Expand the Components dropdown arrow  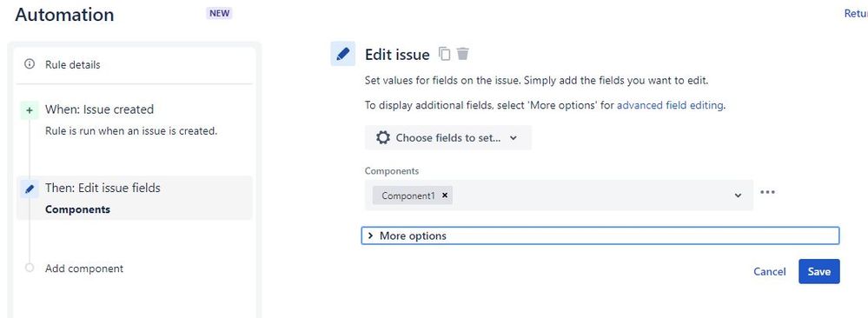[738, 195]
